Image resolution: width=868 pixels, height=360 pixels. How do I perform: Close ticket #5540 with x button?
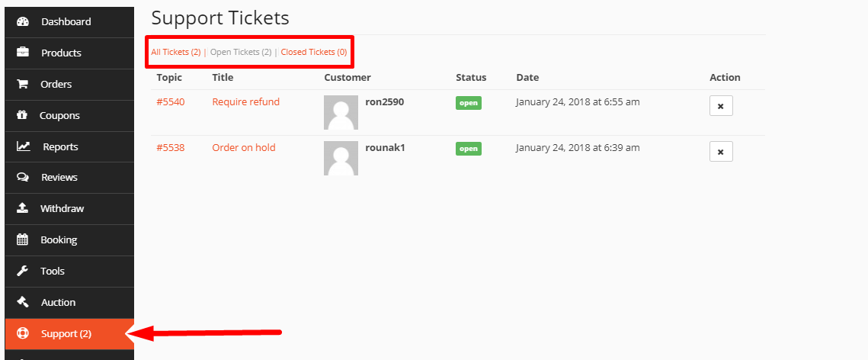point(721,106)
